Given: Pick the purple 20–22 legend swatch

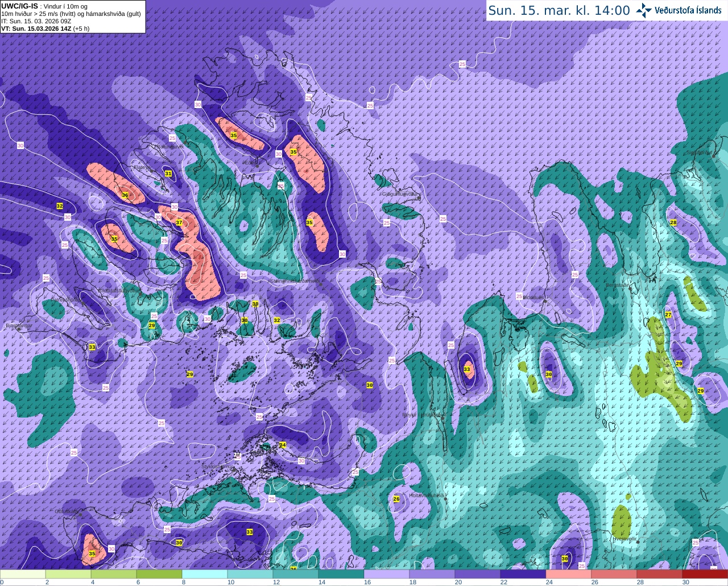Looking at the screenshot, I should [478, 574].
